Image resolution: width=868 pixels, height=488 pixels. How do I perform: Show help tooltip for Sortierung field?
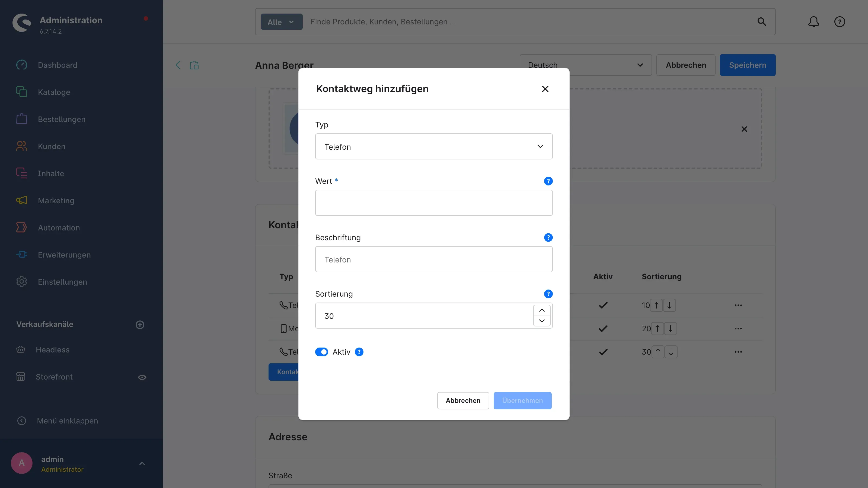click(548, 294)
